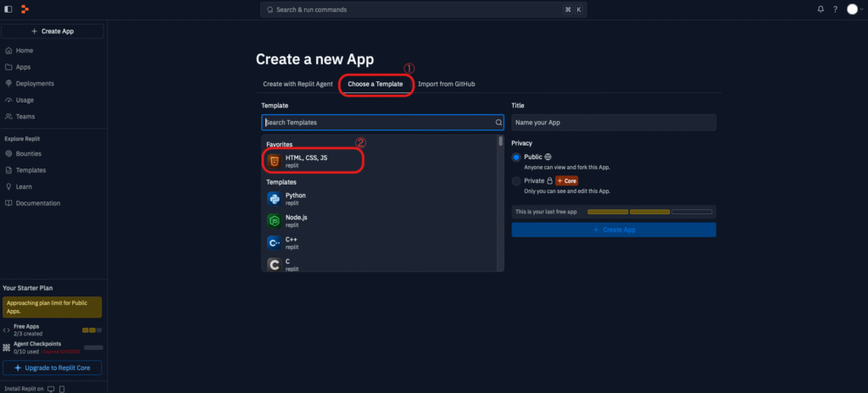Switch to Create with Replit Agent tab

tap(298, 84)
